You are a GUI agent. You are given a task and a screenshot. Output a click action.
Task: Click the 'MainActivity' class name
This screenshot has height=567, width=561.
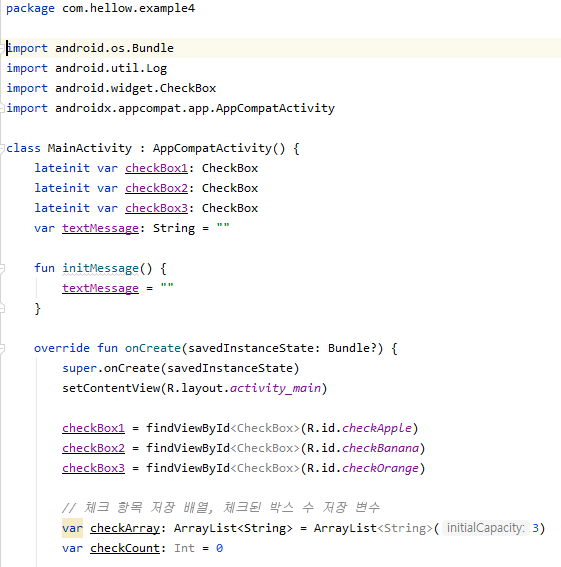(90, 148)
